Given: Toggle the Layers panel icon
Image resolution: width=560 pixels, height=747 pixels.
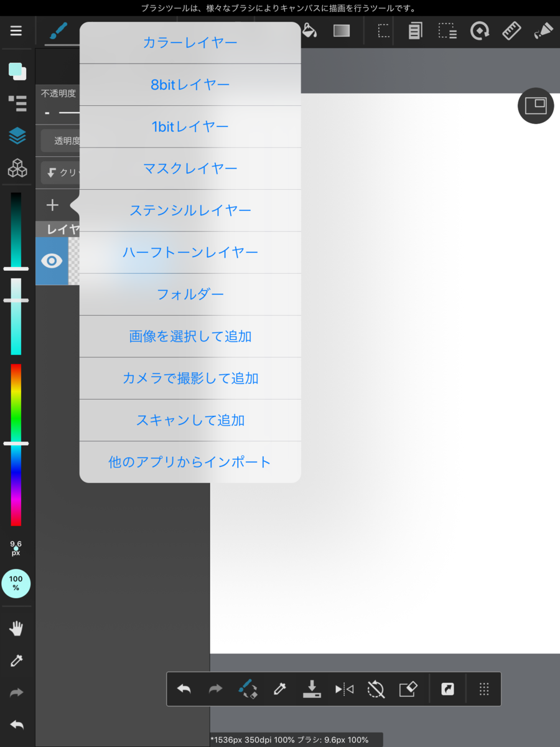Looking at the screenshot, I should click(17, 136).
